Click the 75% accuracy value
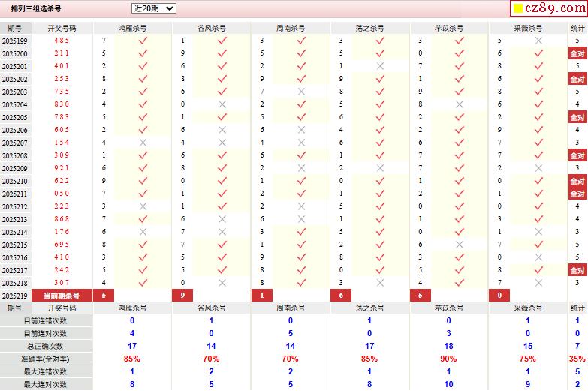 [x=528, y=359]
